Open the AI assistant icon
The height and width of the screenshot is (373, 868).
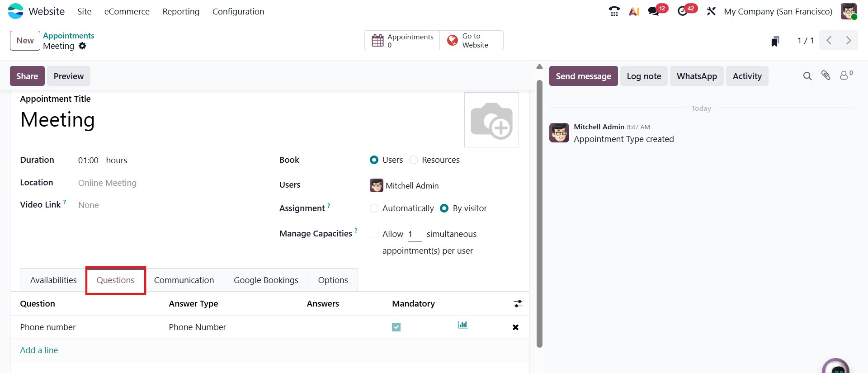634,11
